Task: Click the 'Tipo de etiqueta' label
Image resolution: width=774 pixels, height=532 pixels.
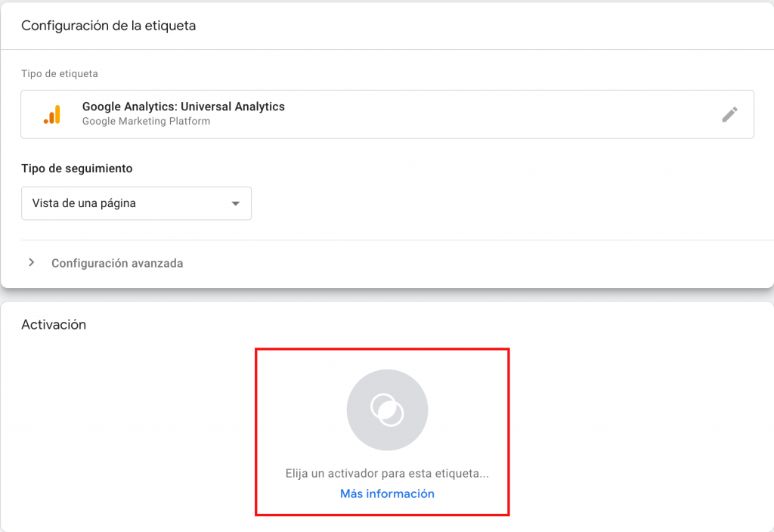Action: point(60,74)
